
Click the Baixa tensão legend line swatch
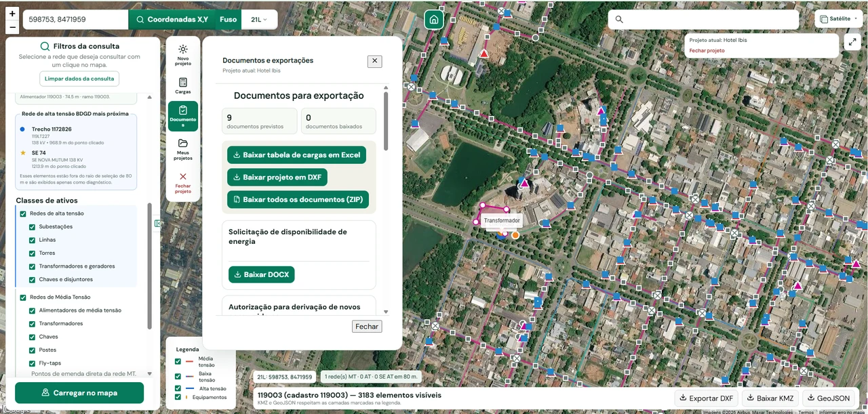point(190,376)
